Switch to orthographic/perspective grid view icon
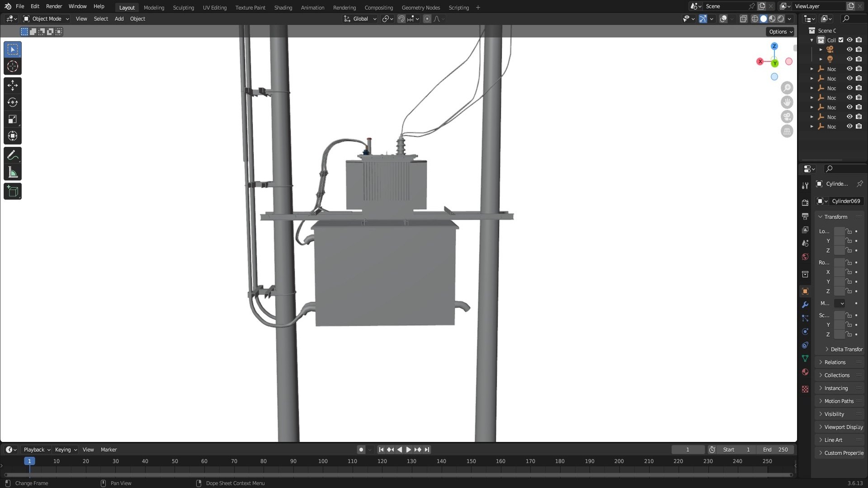868x488 pixels. 787,131
